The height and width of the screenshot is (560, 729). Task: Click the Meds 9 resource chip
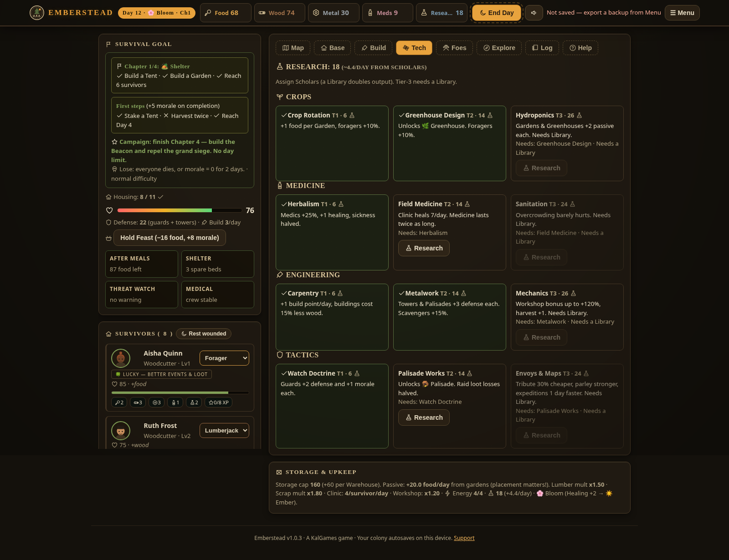[388, 13]
